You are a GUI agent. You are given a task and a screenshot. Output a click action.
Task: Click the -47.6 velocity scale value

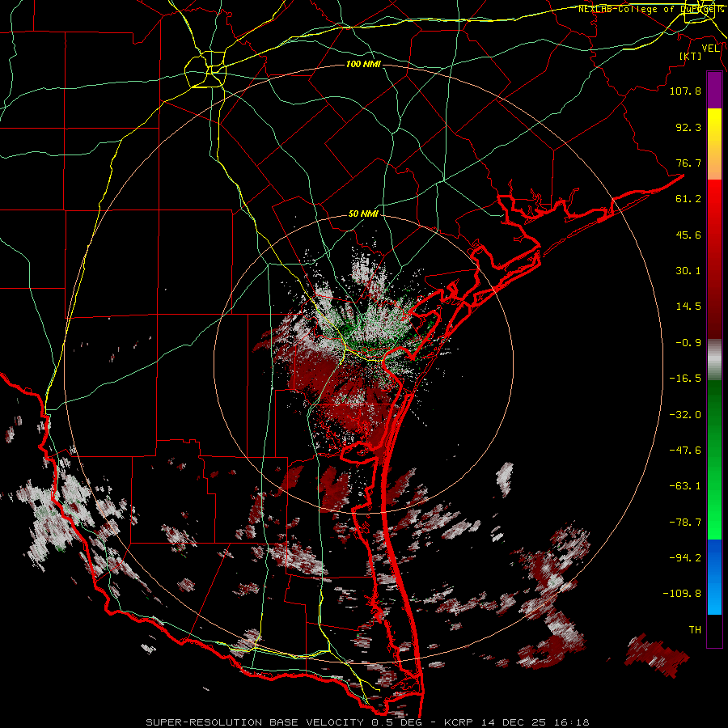pos(685,451)
